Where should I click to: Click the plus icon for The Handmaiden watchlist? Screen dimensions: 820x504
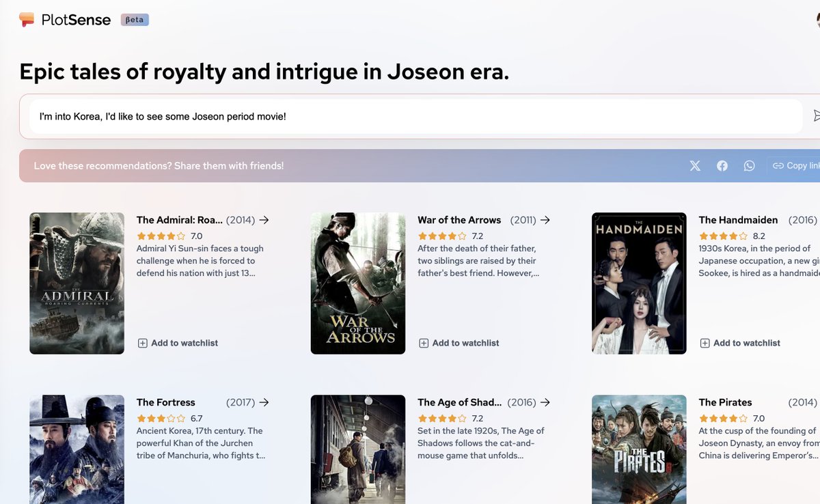tap(705, 343)
